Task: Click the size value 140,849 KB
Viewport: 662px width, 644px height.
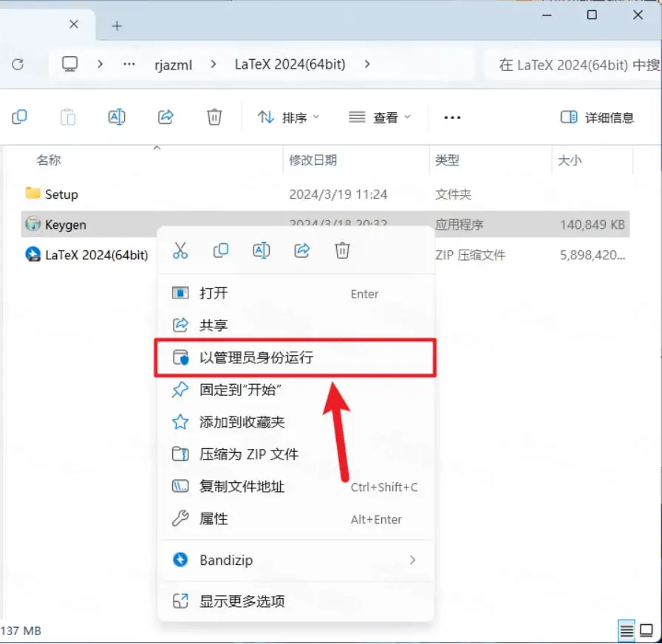Action: click(x=593, y=225)
